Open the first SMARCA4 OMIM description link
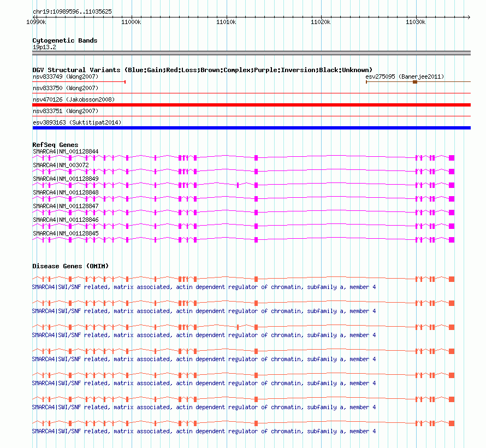The width and height of the screenshot is (486, 448). pyautogui.click(x=204, y=287)
